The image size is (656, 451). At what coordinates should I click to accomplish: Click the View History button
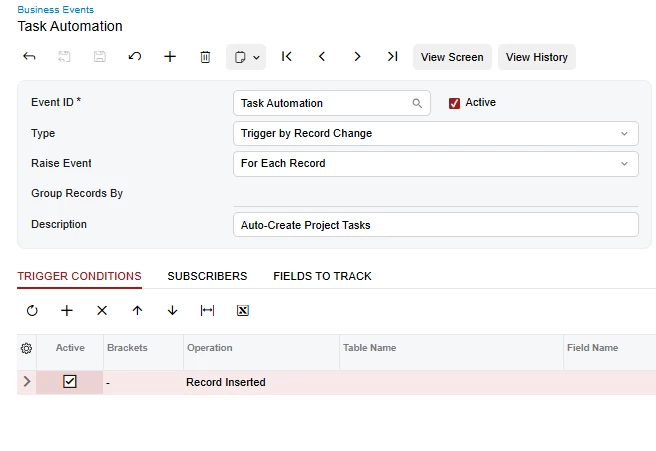point(537,57)
